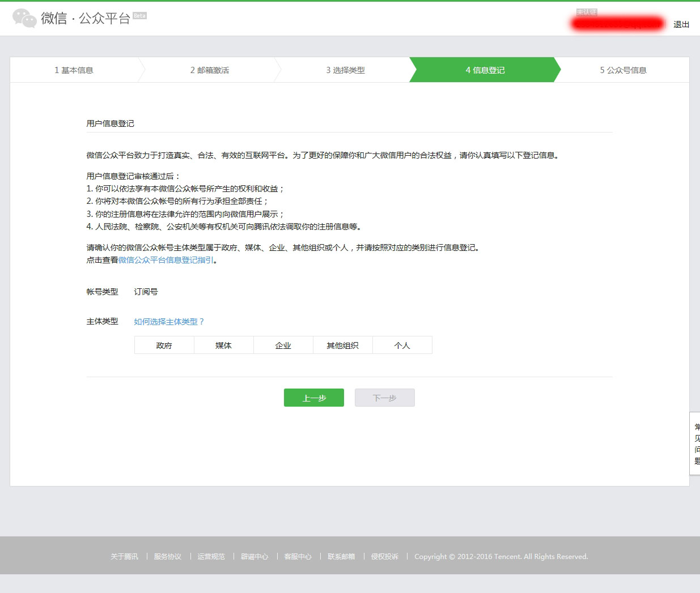
Task: Choose 个人 as subject type
Action: [402, 345]
